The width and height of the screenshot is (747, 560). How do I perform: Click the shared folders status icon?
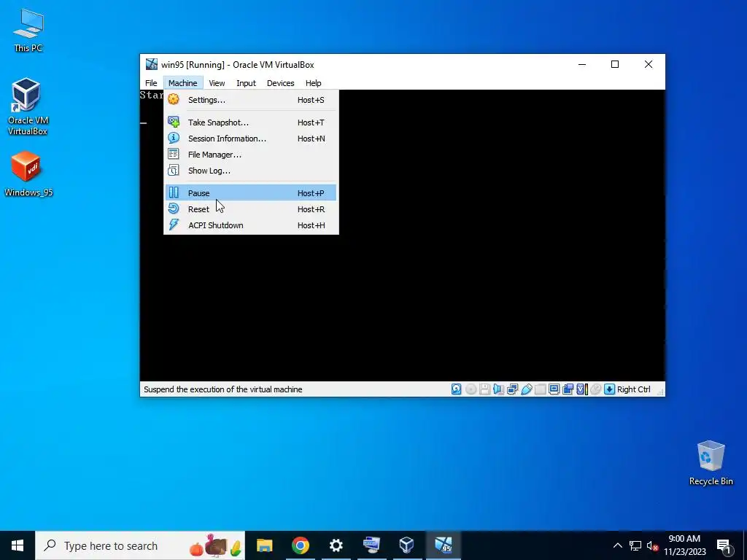point(541,389)
